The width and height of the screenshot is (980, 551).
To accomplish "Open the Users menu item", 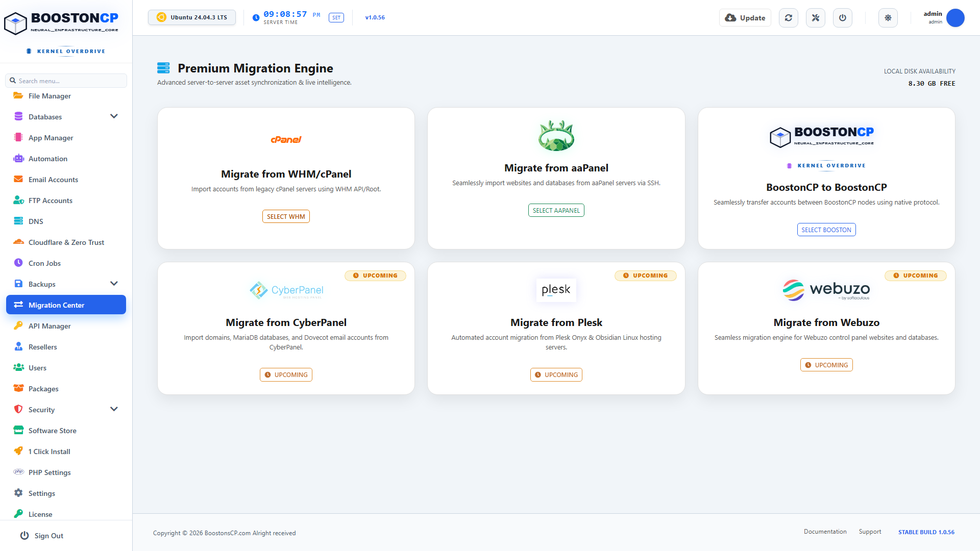I will [66, 367].
